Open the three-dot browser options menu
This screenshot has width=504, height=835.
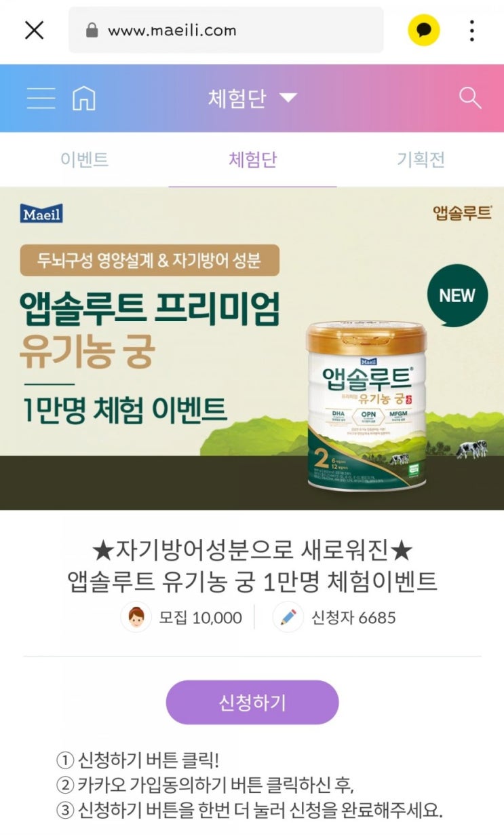471,31
